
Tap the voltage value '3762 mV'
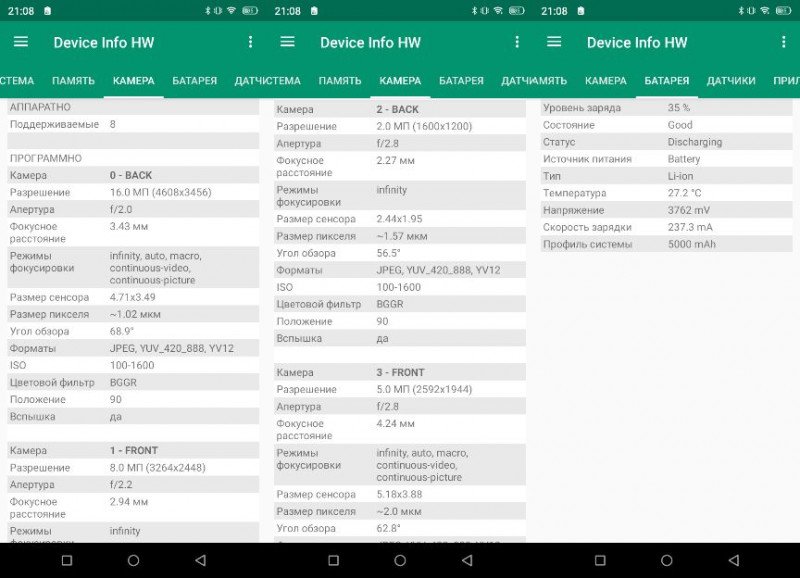(689, 210)
